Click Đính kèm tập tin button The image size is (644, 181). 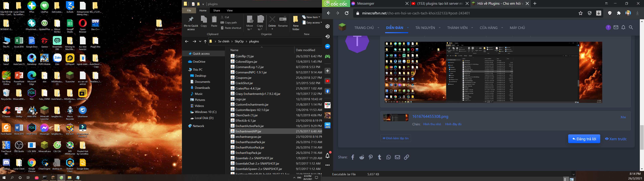(395, 138)
